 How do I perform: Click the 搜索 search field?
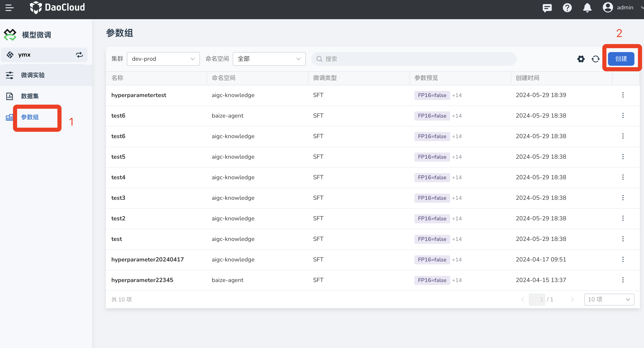(414, 59)
